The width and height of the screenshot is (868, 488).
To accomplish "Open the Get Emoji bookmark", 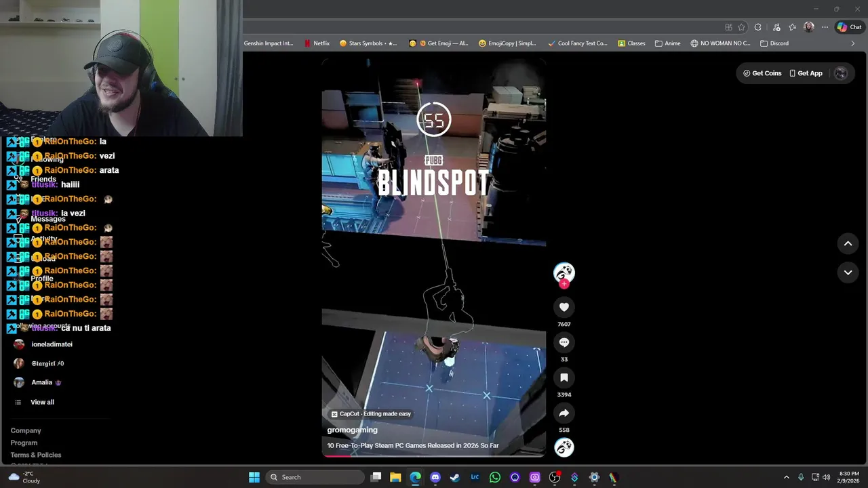I will pos(438,43).
